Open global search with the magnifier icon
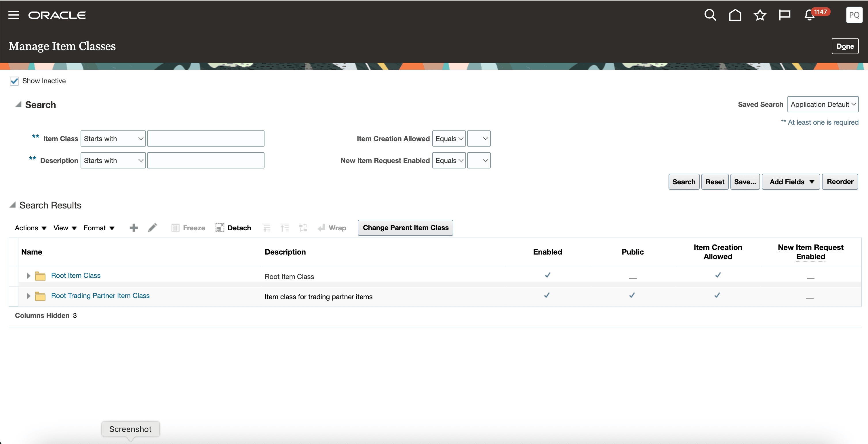 point(710,15)
